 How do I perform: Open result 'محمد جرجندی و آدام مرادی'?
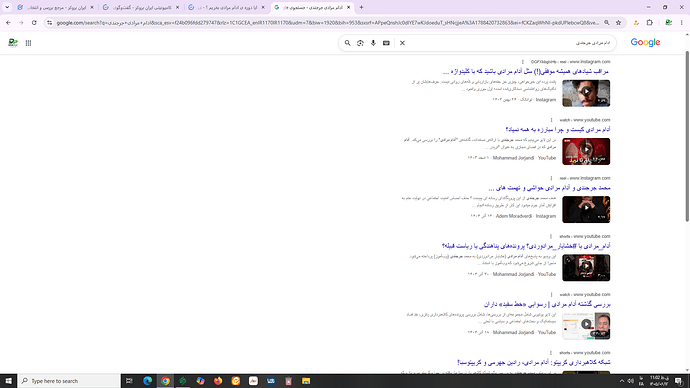(549, 188)
